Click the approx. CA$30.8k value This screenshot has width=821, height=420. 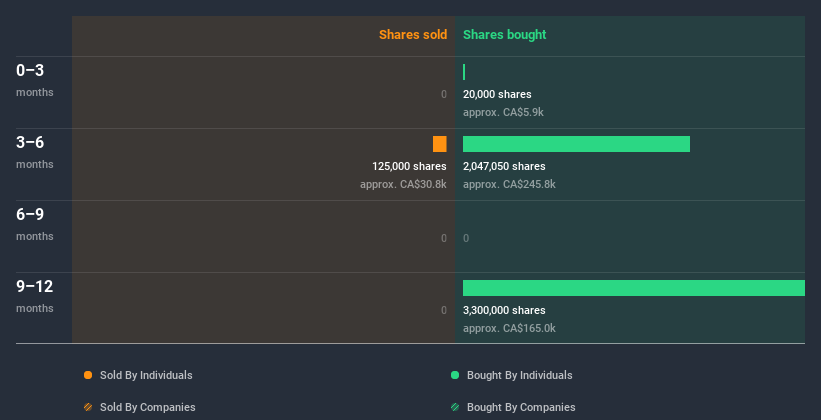coord(403,184)
